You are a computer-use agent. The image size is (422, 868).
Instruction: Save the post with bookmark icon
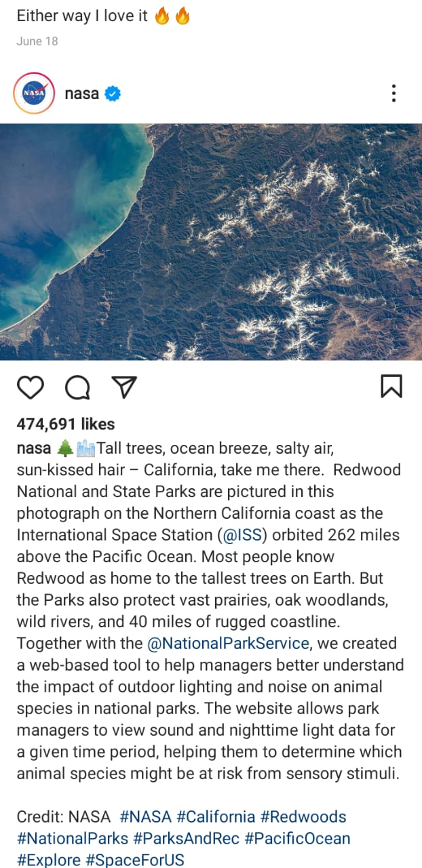(x=391, y=387)
